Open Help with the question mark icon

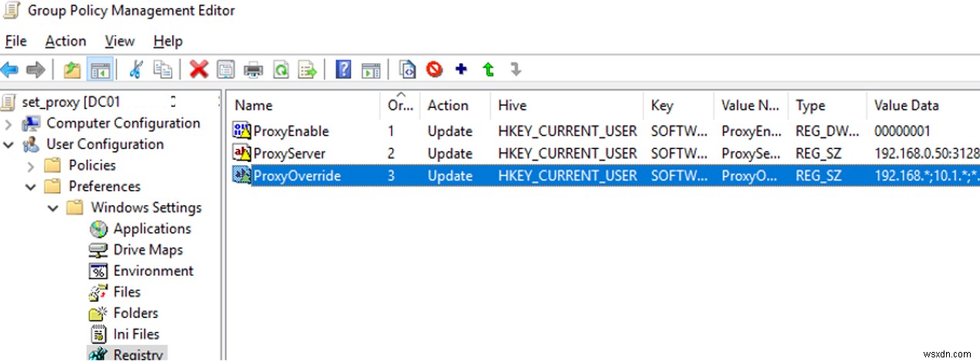point(344,70)
